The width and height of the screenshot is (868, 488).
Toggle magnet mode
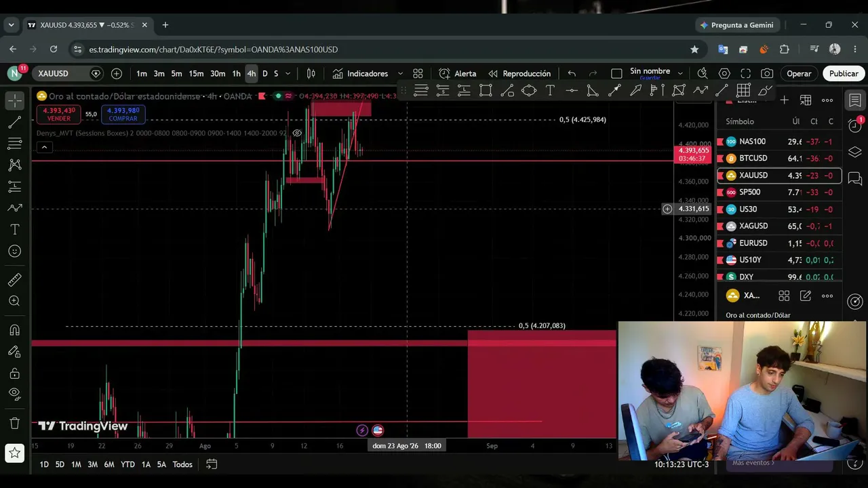click(x=15, y=330)
